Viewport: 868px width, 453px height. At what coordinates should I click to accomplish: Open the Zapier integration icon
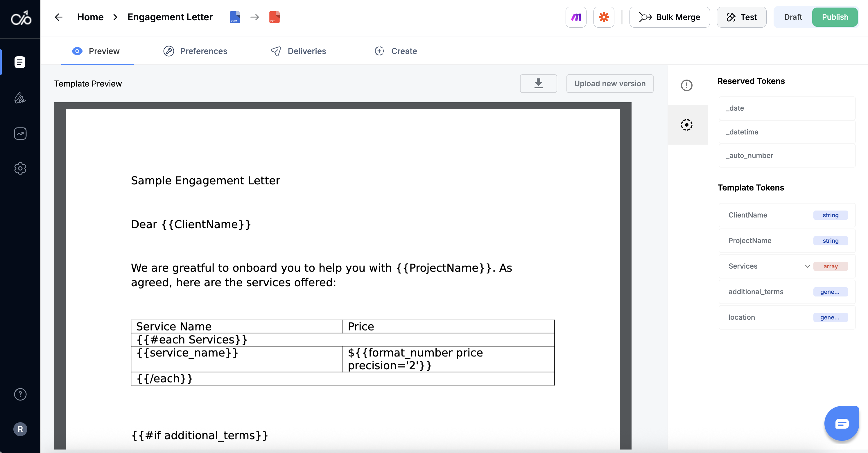[603, 17]
